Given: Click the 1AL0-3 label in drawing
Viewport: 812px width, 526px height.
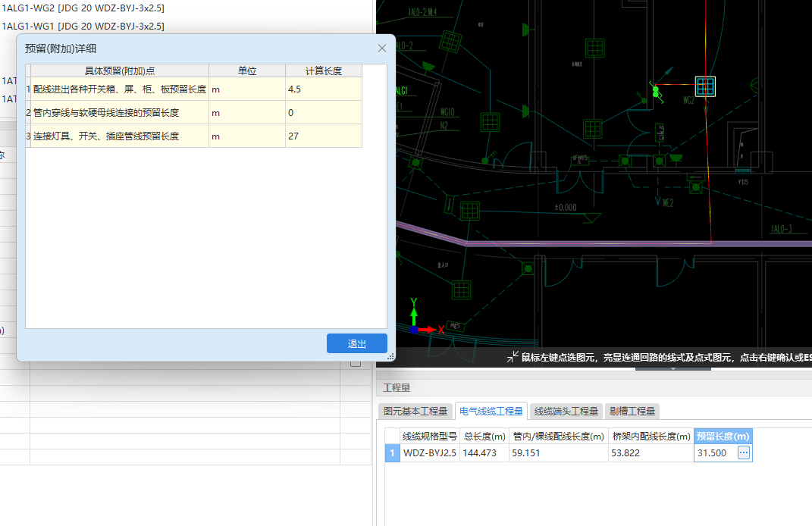Looking at the screenshot, I should (781, 229).
